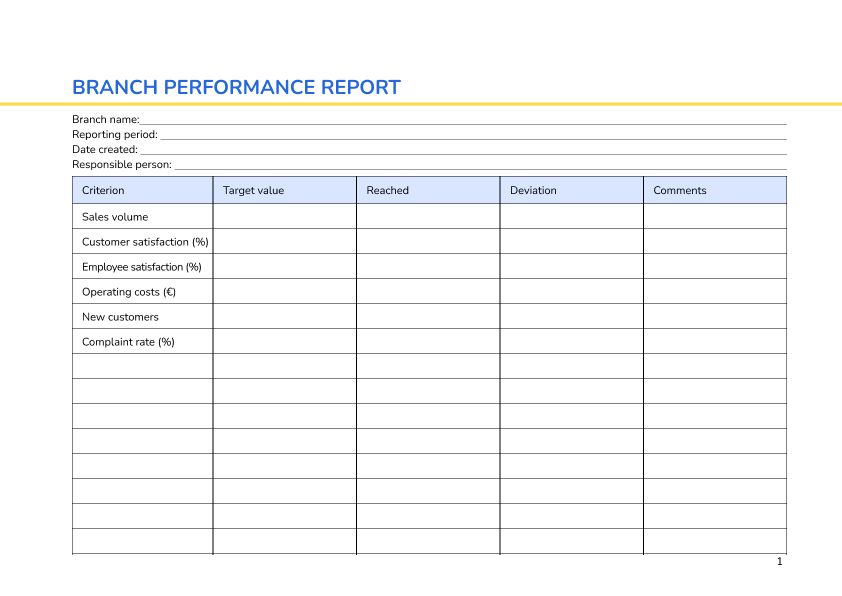This screenshot has height=596, width=842.
Task: Click the Target value column header
Action: click(x=253, y=190)
